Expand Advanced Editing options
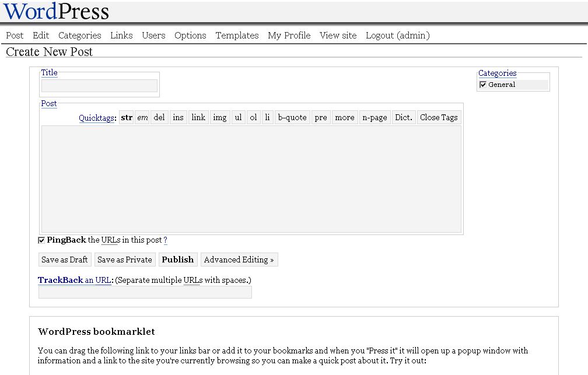 239,260
